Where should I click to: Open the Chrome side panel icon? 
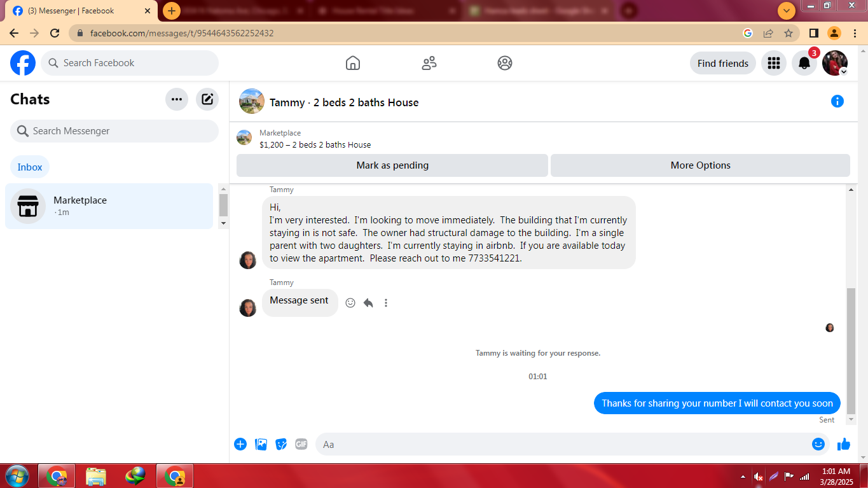pos(813,33)
